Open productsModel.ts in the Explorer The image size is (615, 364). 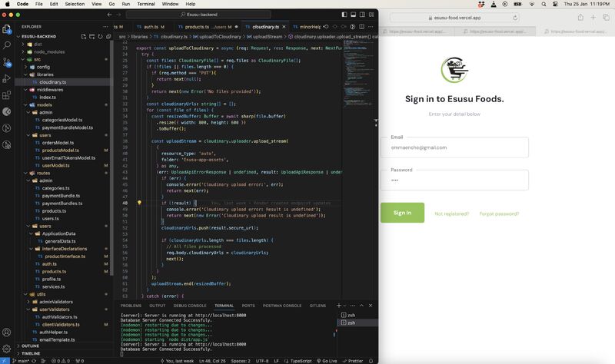coord(60,151)
